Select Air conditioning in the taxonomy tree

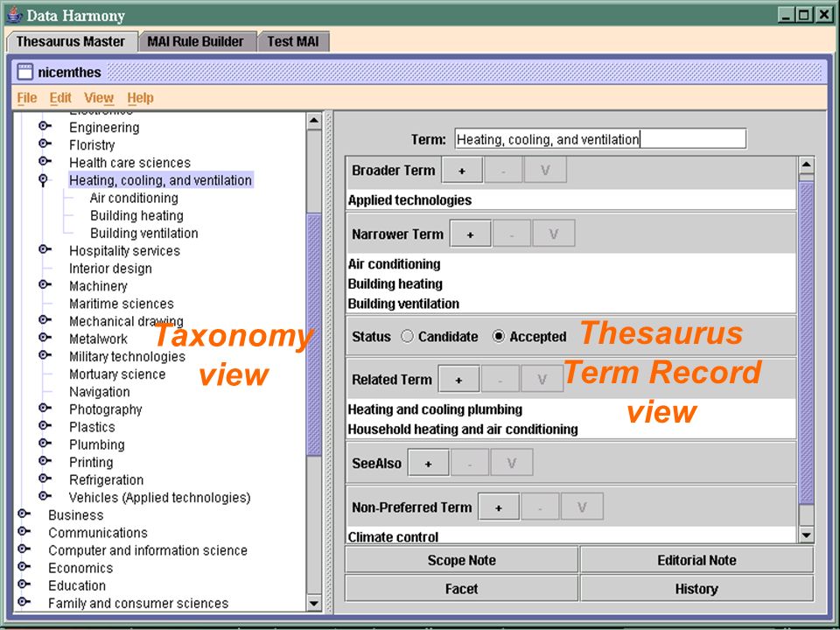point(134,199)
